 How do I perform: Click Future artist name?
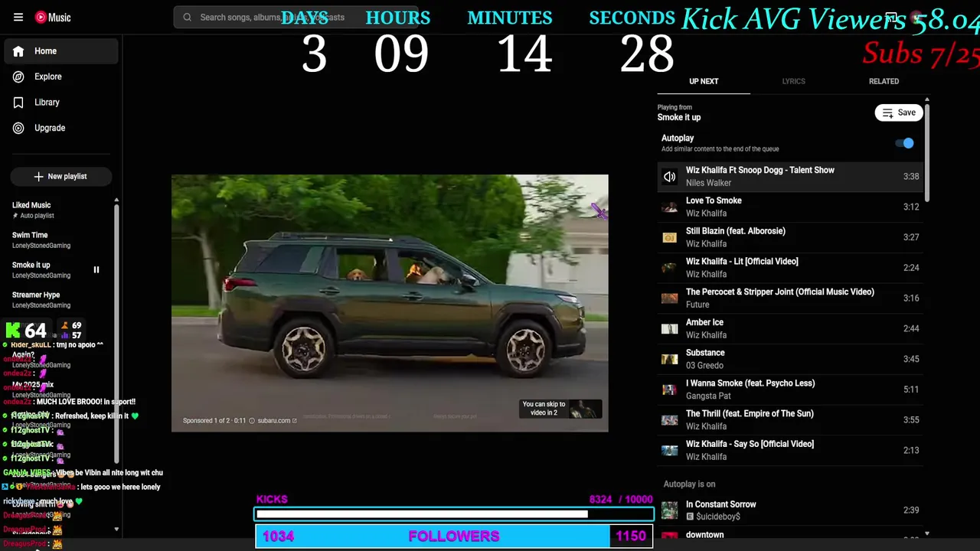click(697, 305)
